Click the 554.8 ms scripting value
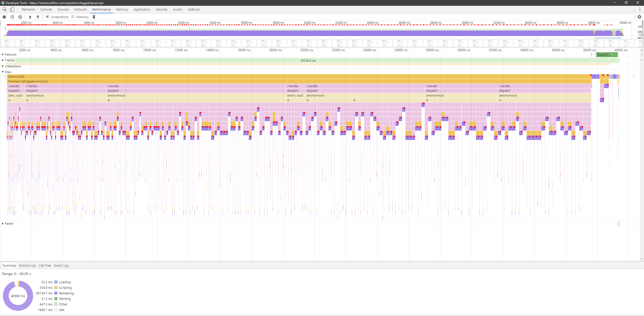Screen dimensions: 644x316 [x=46, y=288]
